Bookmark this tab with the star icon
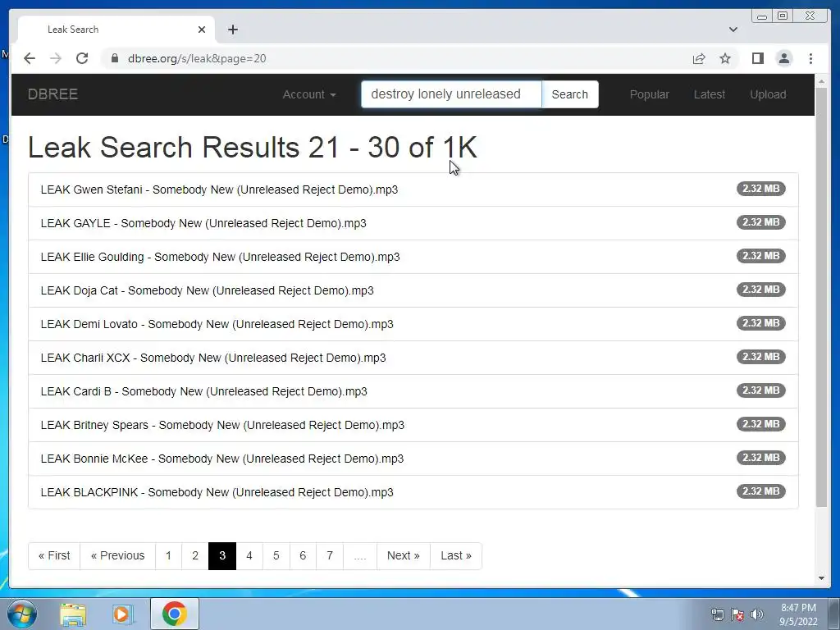The image size is (840, 630). pyautogui.click(x=725, y=58)
